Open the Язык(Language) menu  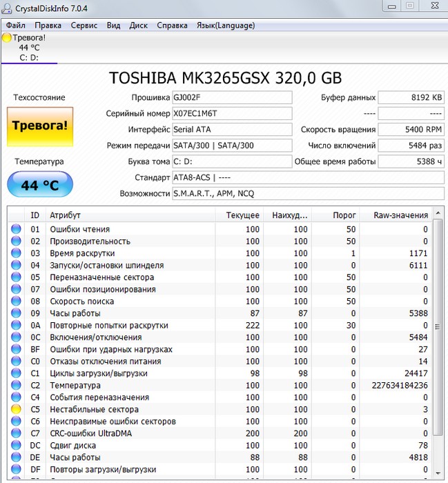click(225, 26)
